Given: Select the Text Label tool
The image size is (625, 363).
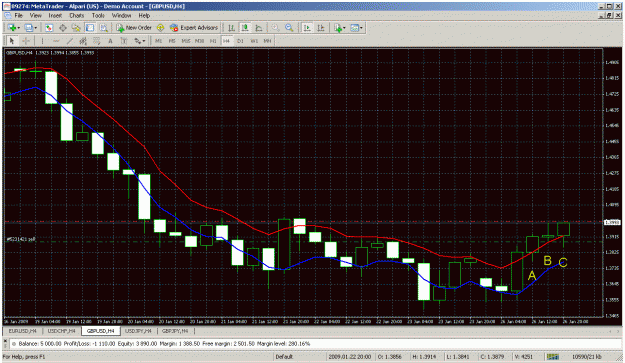Looking at the screenshot, I should pyautogui.click(x=124, y=41).
